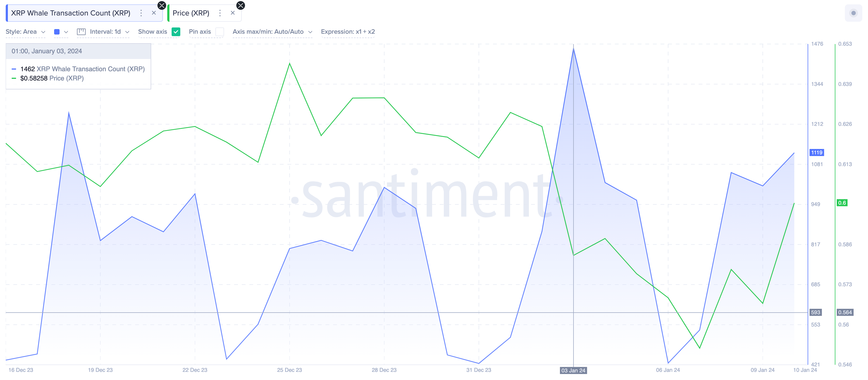The height and width of the screenshot is (380, 868).
Task: Click the 1476 axis maximum label
Action: pos(817,44)
